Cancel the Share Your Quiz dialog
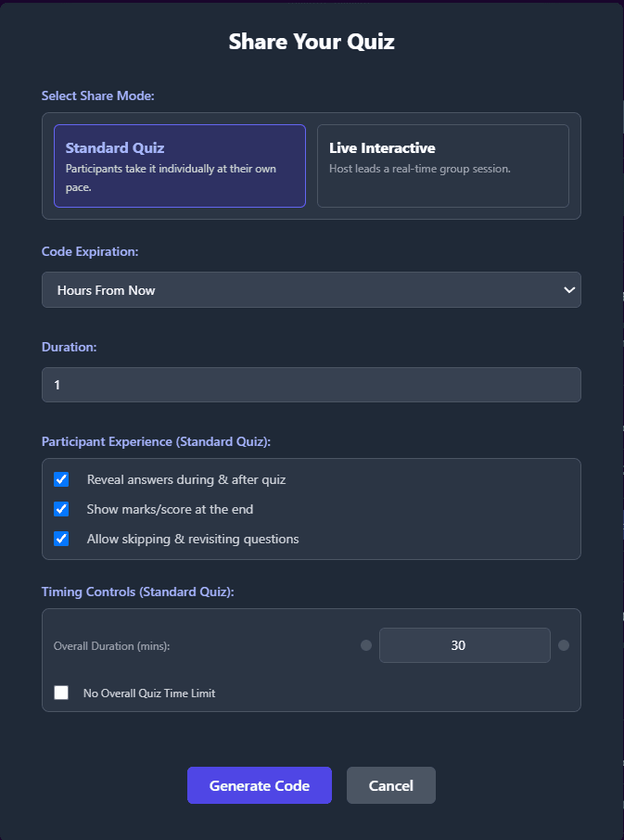Viewport: 624px width, 840px height. tap(390, 785)
